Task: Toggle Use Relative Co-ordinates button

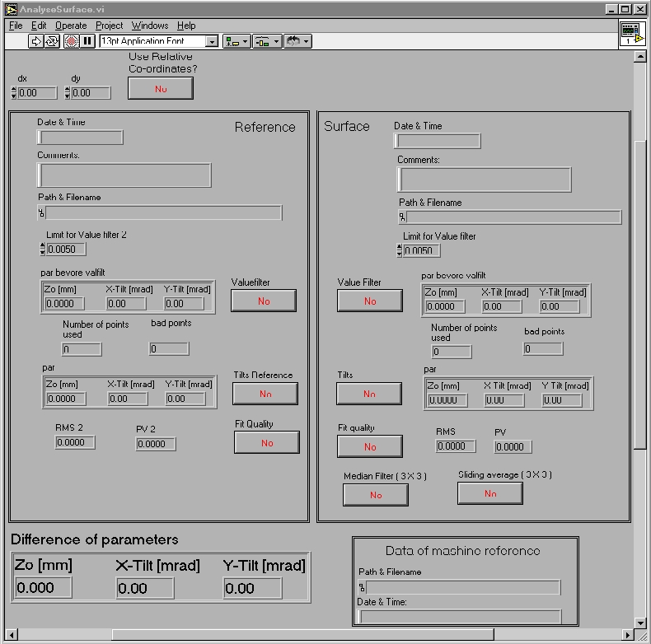Action: [x=160, y=88]
